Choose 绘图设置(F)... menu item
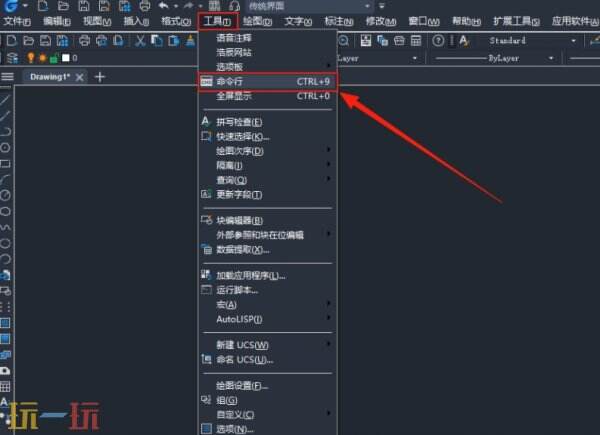The height and width of the screenshot is (435, 600). coord(267,386)
